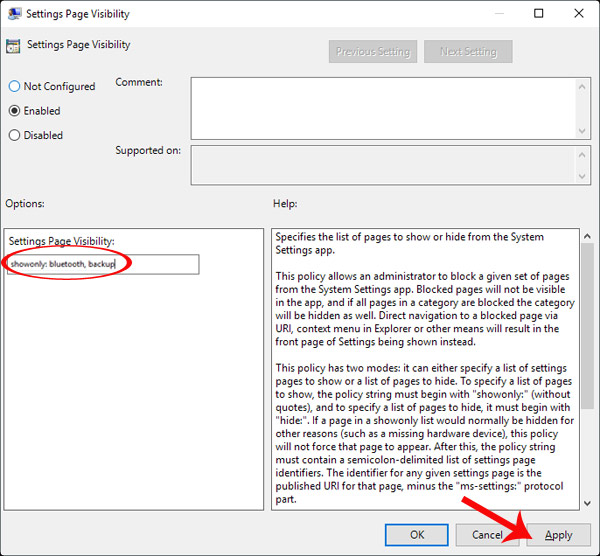Click 'Settings Page Visibility:' option label
Screen dimensions: 600x556
pyautogui.click(x=62, y=241)
